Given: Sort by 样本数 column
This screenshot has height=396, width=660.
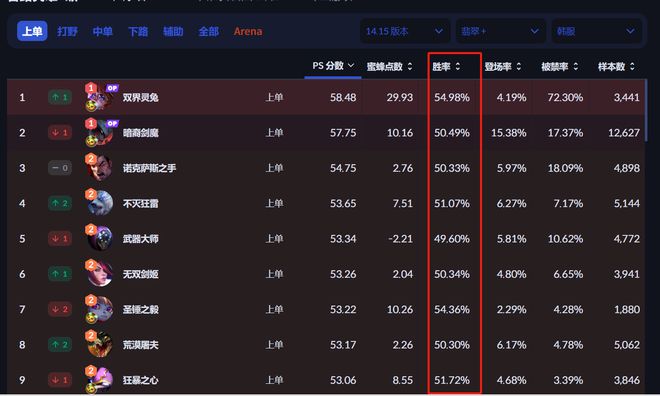Looking at the screenshot, I should [616, 66].
